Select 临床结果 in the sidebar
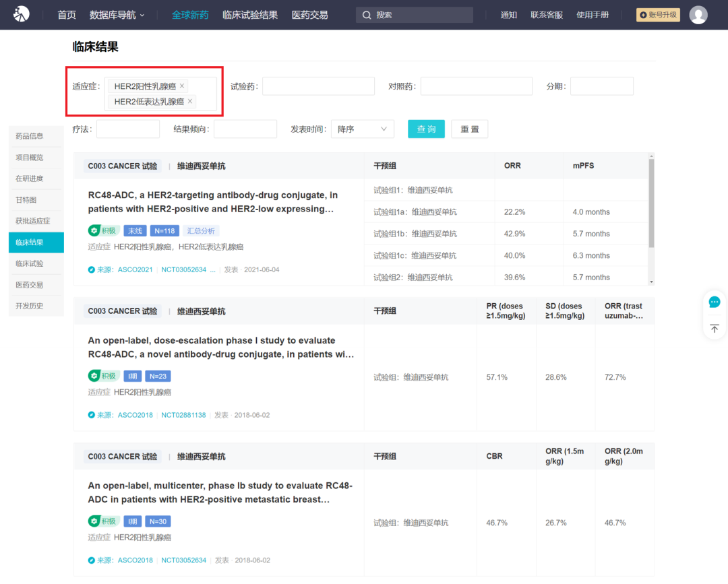728x584 pixels. [x=36, y=242]
